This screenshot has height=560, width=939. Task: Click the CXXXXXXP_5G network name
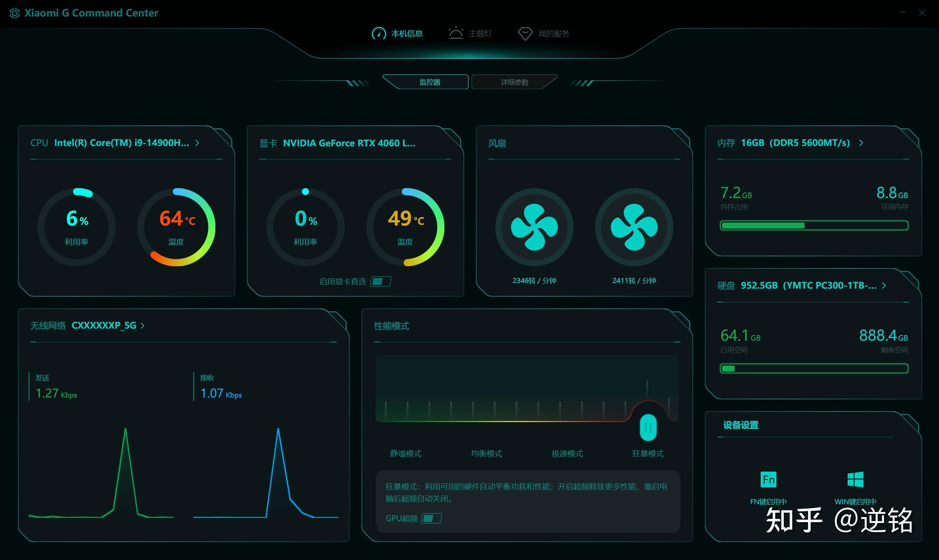[x=104, y=326]
